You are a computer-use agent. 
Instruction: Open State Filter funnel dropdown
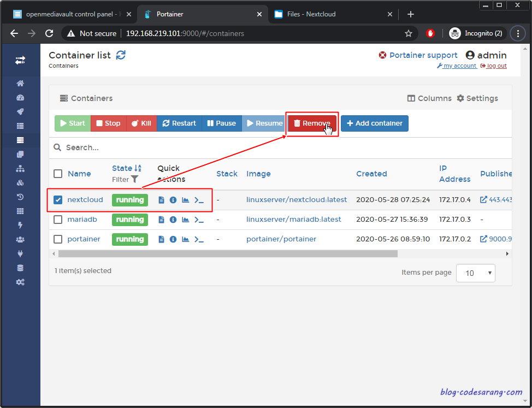click(125, 179)
